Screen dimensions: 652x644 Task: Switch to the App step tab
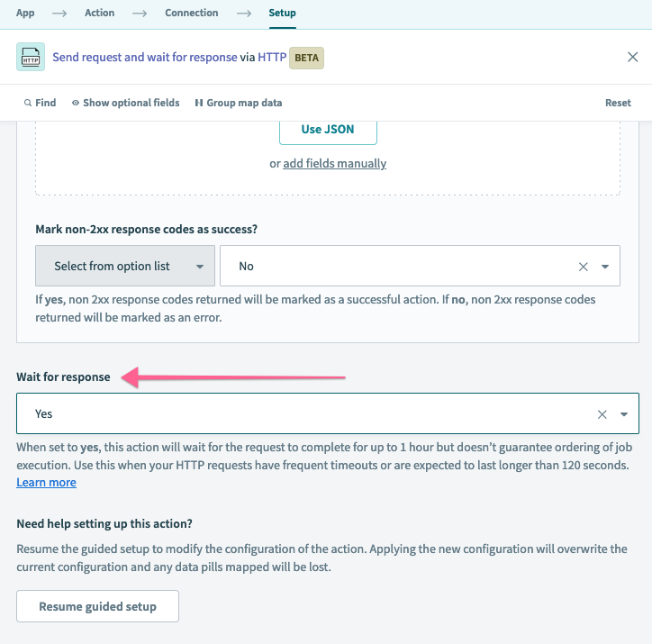coord(25,13)
